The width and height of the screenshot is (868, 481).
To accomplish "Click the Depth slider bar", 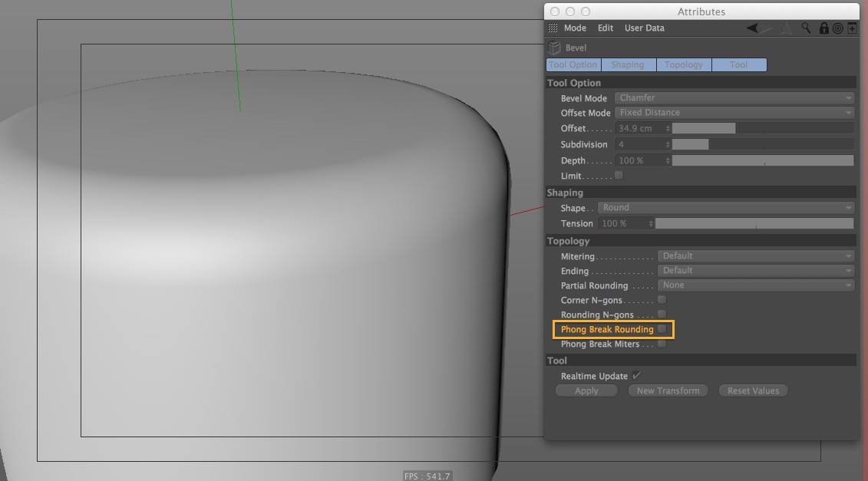I will pyautogui.click(x=763, y=160).
